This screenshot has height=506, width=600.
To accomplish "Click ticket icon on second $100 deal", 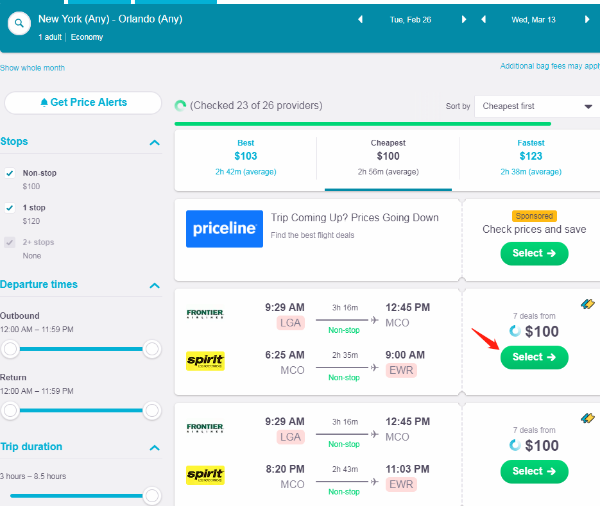I will coord(588,418).
